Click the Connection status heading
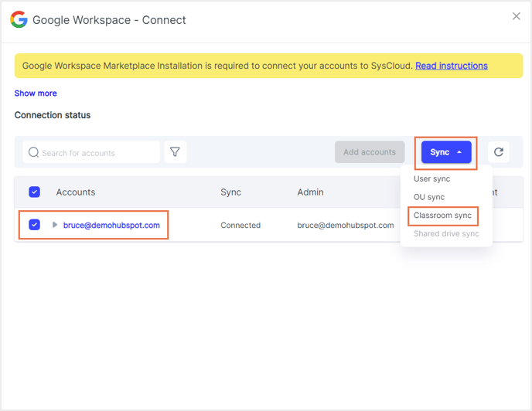This screenshot has width=532, height=411. click(x=53, y=115)
